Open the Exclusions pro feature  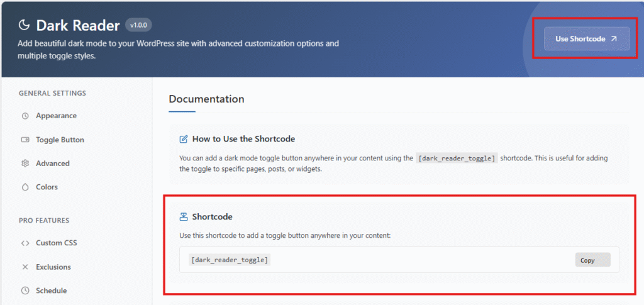53,267
